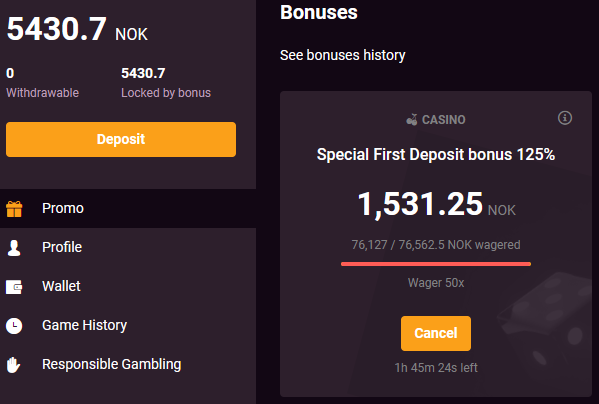Open the bonus info circle icon

[x=565, y=118]
